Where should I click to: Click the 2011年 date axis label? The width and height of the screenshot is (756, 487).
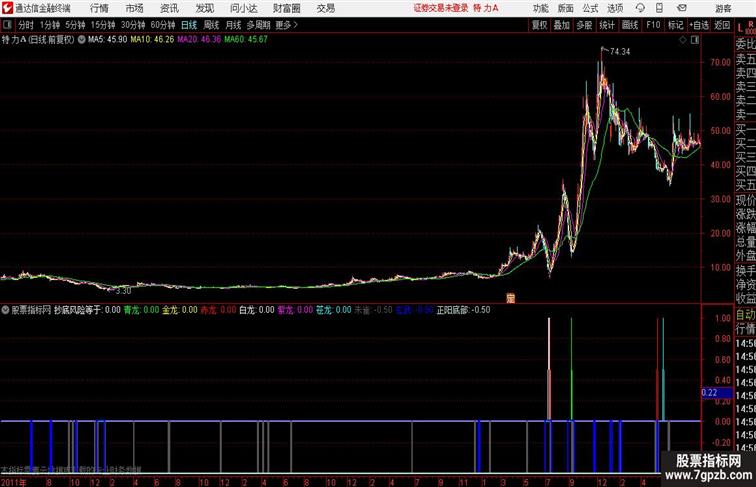point(13,482)
